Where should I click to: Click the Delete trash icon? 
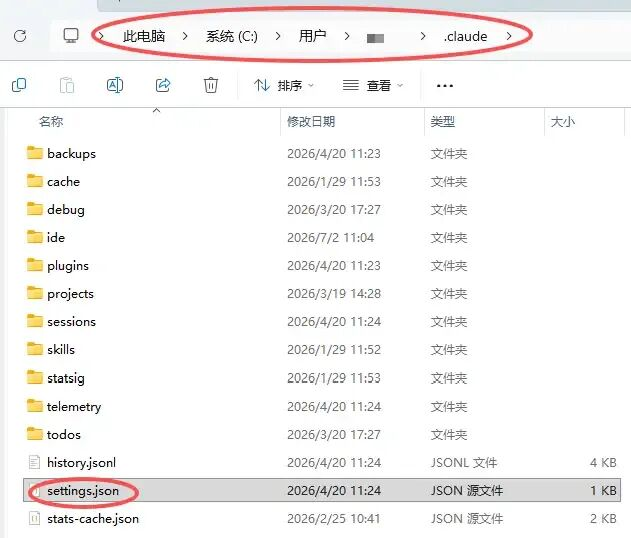(x=211, y=85)
